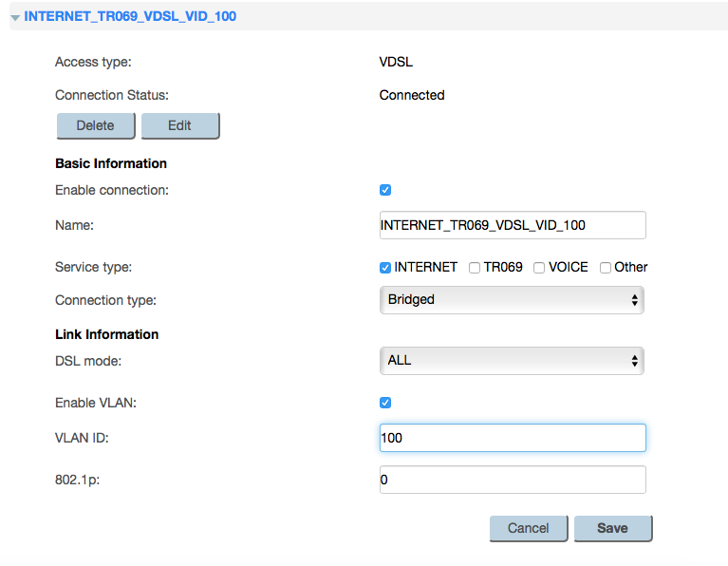Toggle the Enable connection checkbox
The width and height of the screenshot is (728, 566).
tap(385, 190)
